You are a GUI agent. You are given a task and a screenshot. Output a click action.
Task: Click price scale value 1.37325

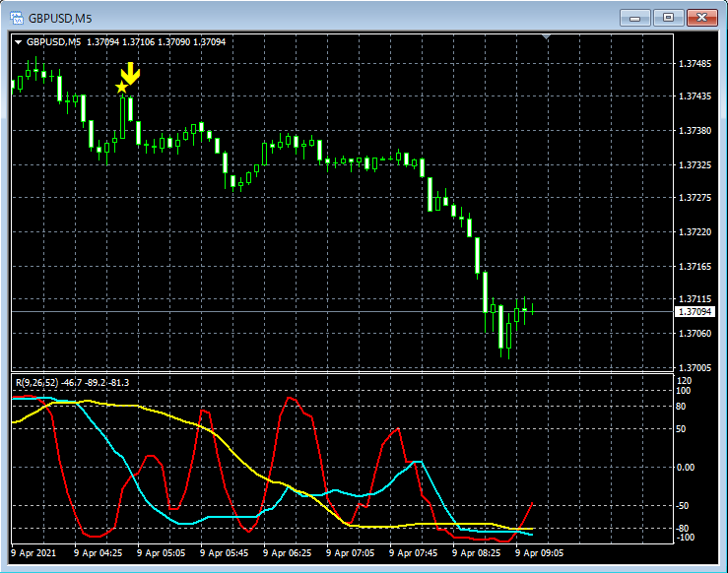pyautogui.click(x=695, y=165)
